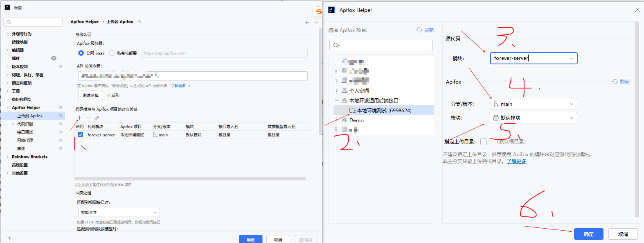The width and height of the screenshot is (644, 243).
Task: Expand the 个人空间 node
Action: click(337, 91)
